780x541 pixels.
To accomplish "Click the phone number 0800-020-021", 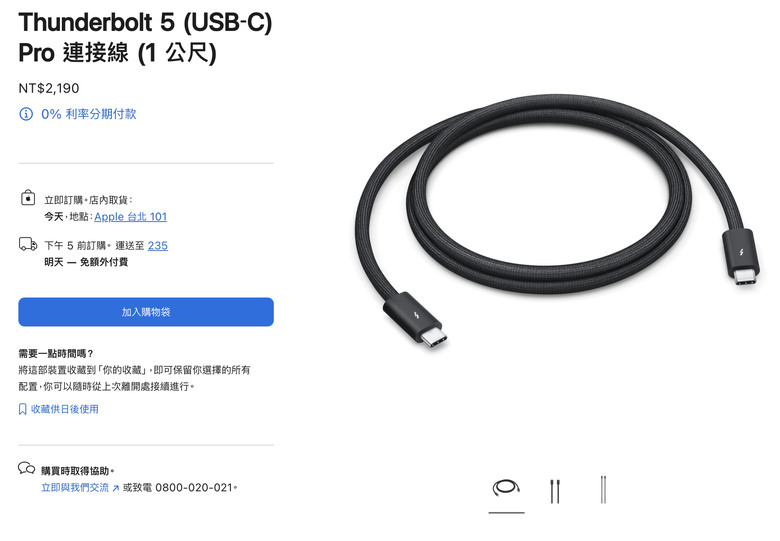I will click(194, 488).
